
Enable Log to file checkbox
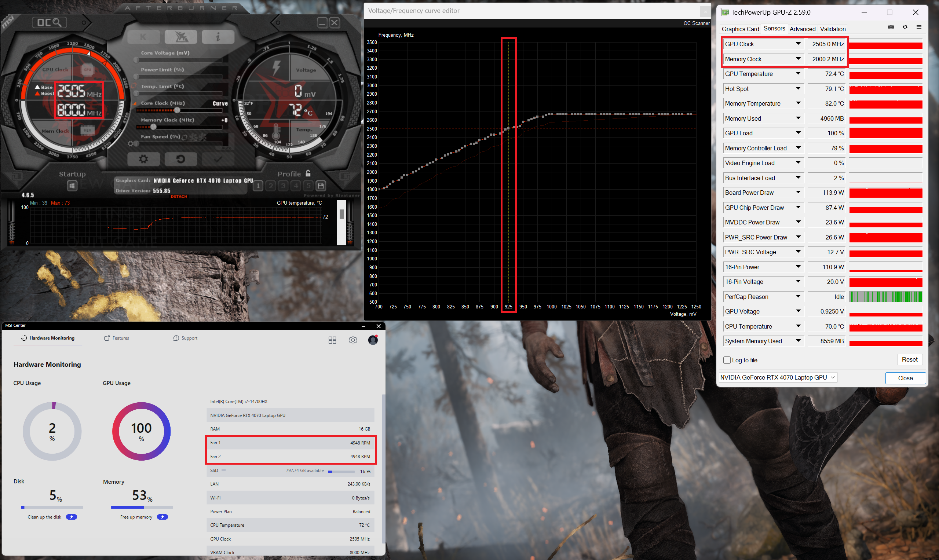(727, 360)
